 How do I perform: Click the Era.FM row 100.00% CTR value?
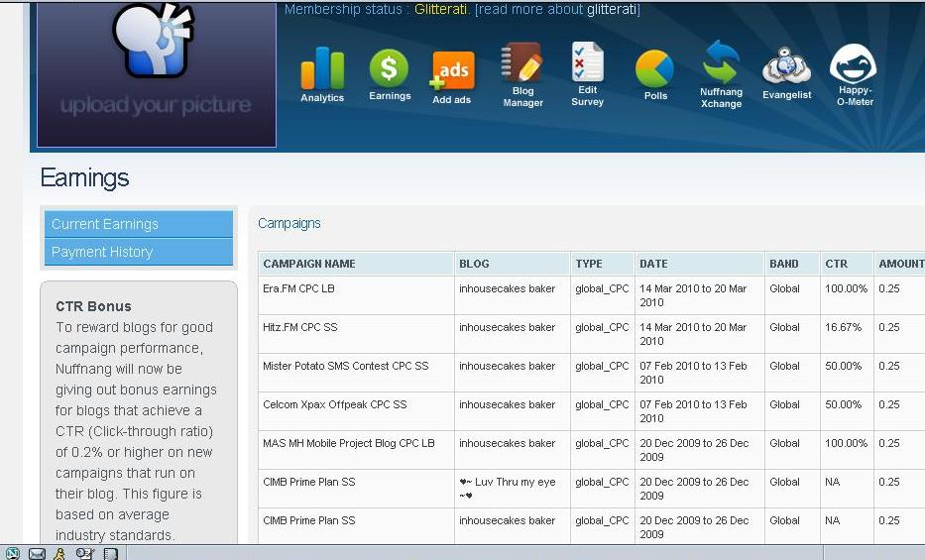click(846, 288)
